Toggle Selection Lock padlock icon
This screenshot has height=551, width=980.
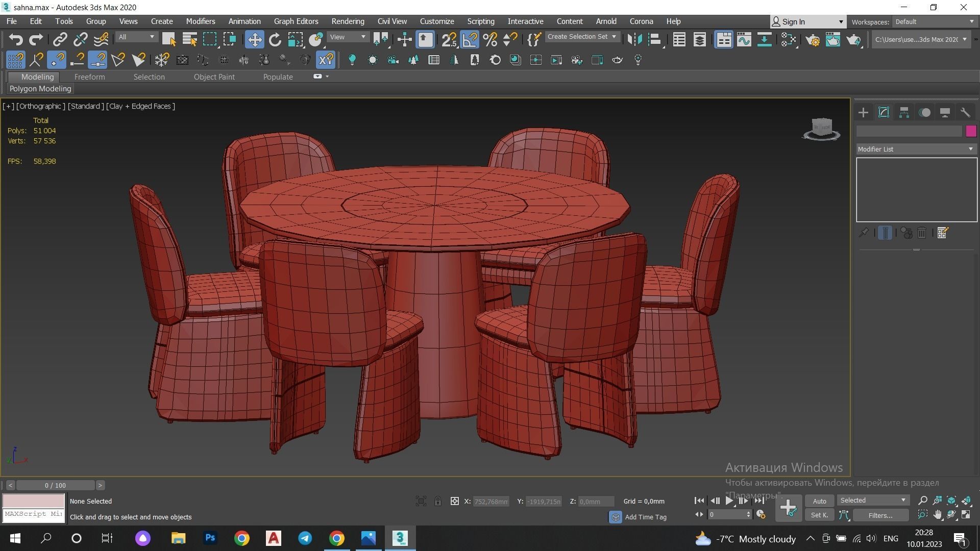[438, 501]
